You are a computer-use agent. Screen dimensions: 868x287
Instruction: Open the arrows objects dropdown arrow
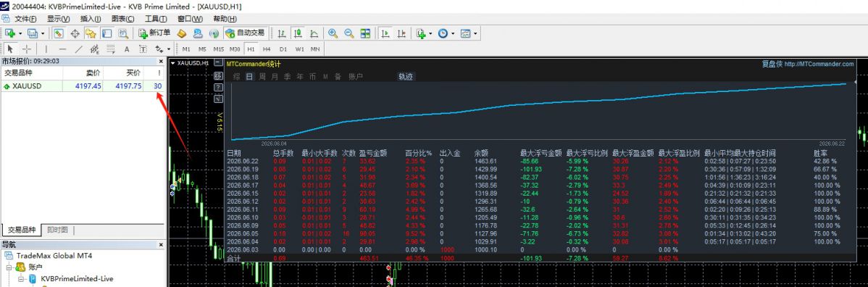(169, 49)
